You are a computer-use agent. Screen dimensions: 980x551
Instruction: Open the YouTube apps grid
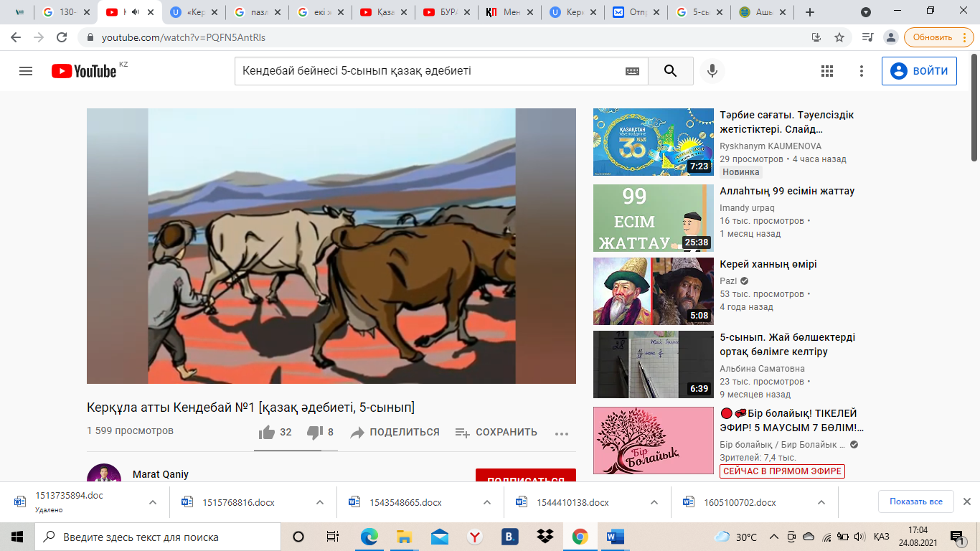827,71
